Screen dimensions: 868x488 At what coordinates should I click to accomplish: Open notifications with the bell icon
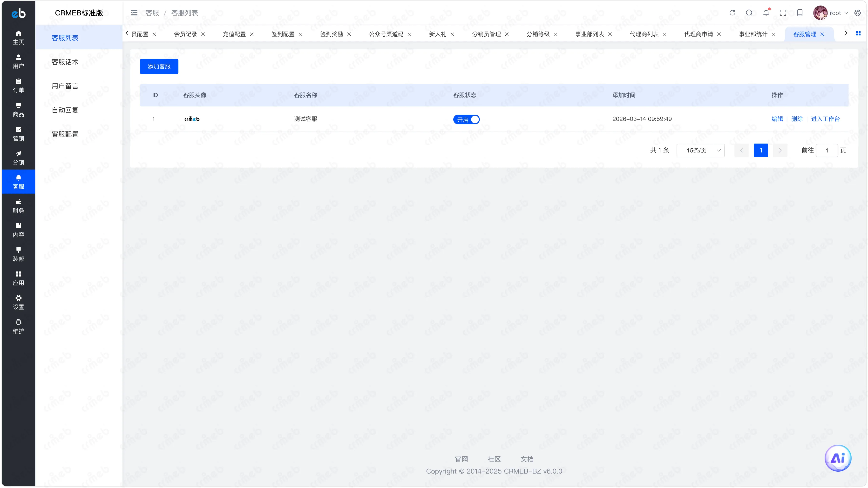click(x=766, y=13)
